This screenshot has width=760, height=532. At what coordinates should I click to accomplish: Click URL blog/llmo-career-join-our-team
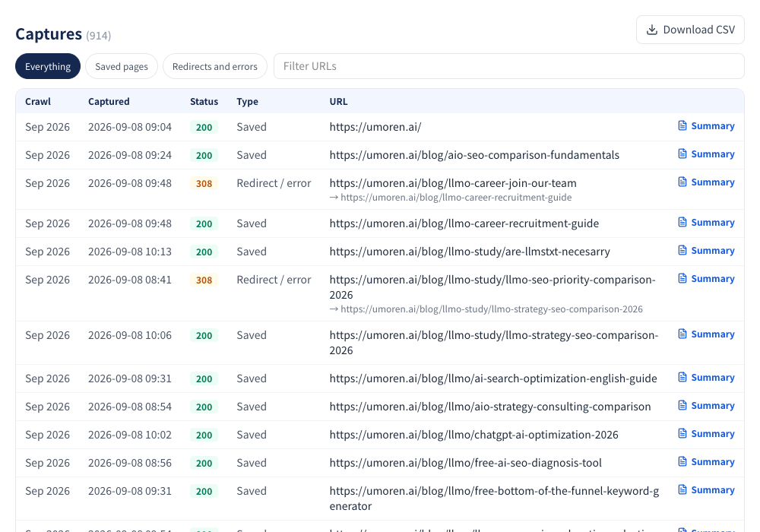point(453,183)
